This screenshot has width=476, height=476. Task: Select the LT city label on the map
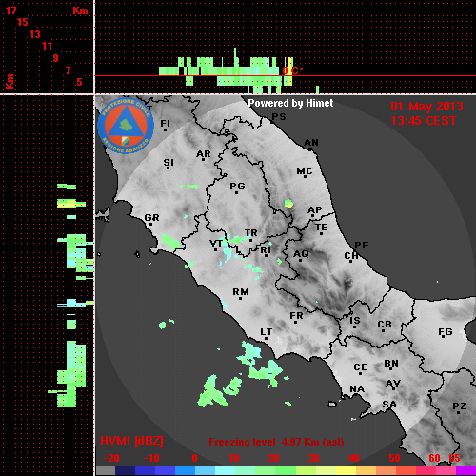(x=267, y=332)
